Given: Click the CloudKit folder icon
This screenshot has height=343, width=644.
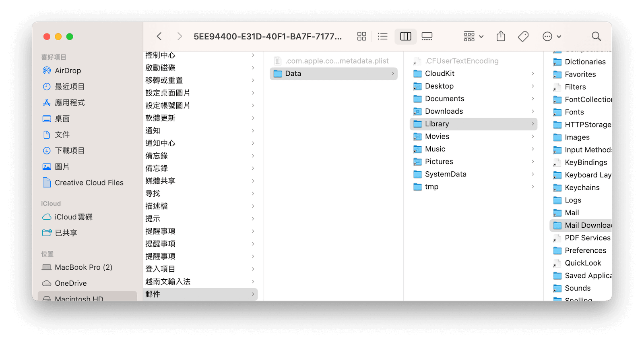Looking at the screenshot, I should (418, 73).
